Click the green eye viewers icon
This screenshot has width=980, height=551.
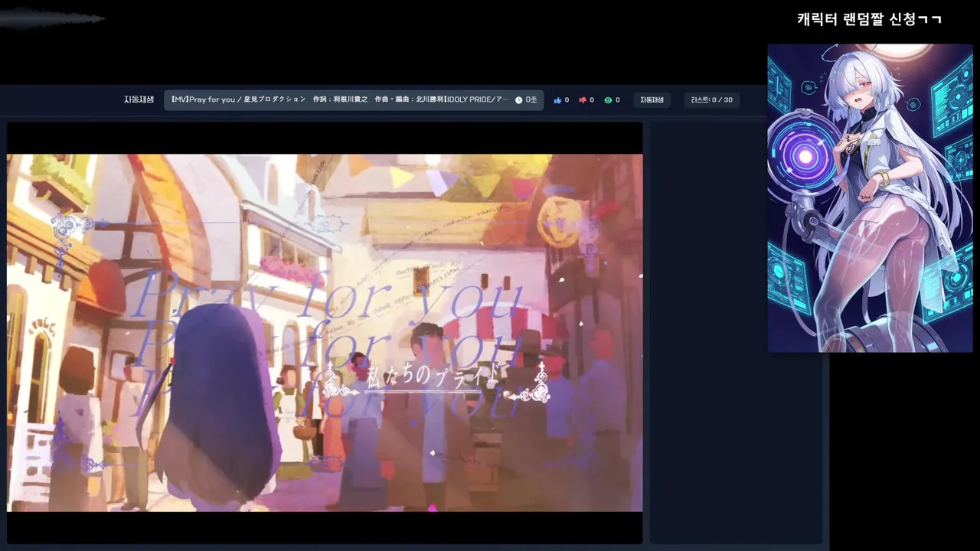coord(608,100)
